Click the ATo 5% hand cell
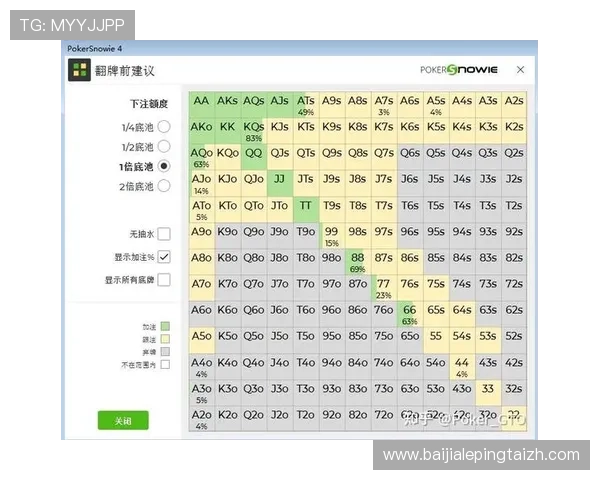This screenshot has height=480, width=600. (x=202, y=209)
